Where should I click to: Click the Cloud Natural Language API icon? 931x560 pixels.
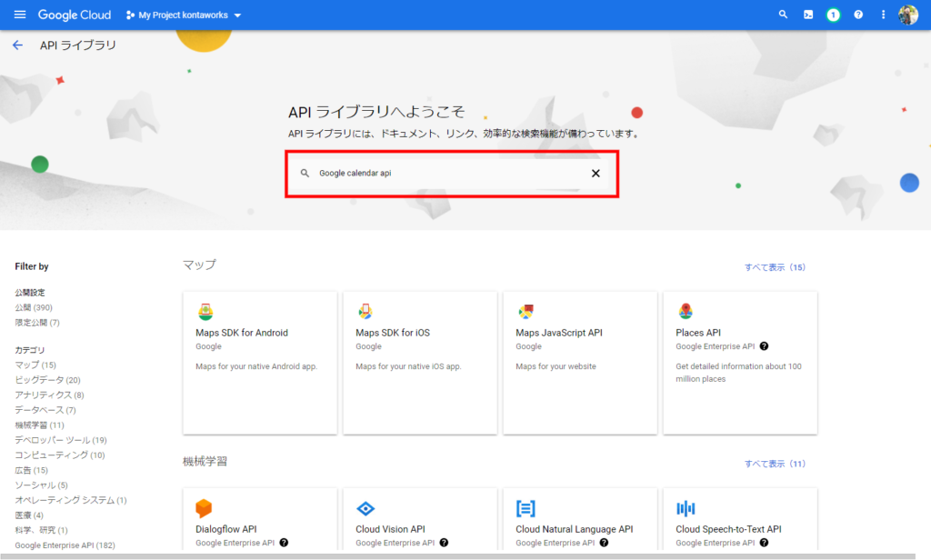point(526,508)
